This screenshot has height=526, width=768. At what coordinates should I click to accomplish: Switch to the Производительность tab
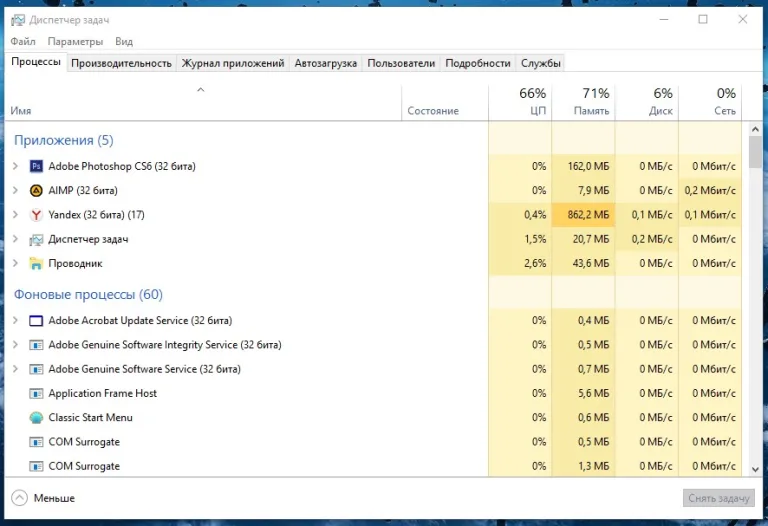click(121, 63)
